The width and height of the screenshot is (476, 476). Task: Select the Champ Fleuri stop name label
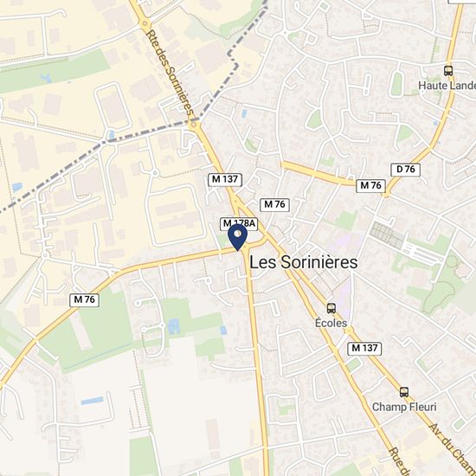(x=404, y=407)
